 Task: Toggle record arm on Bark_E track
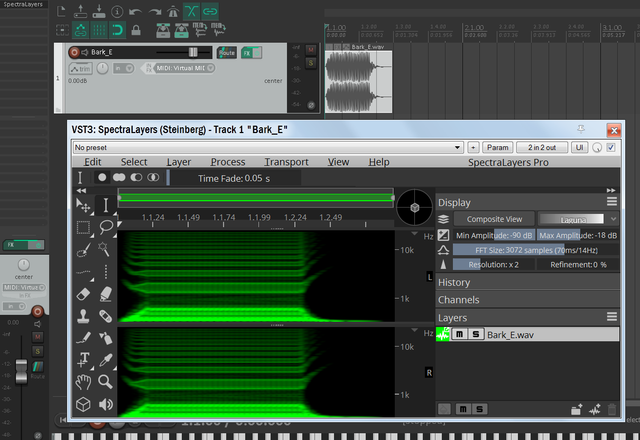point(74,52)
